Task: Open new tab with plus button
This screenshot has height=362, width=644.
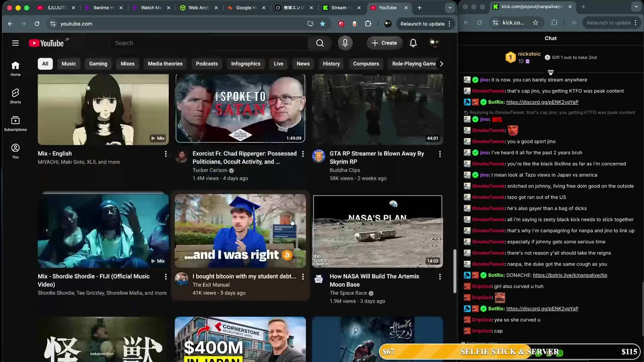Action: 419,8
